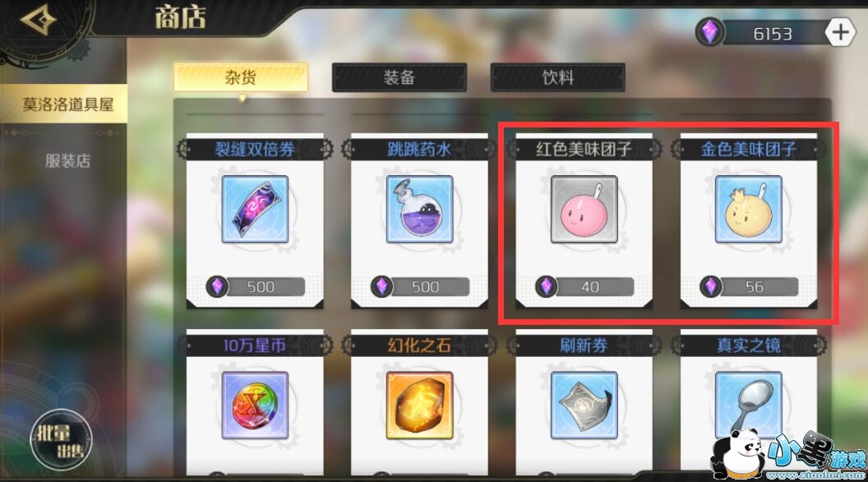868x482 pixels.
Task: Open the 杂货 tab
Action: pos(240,77)
